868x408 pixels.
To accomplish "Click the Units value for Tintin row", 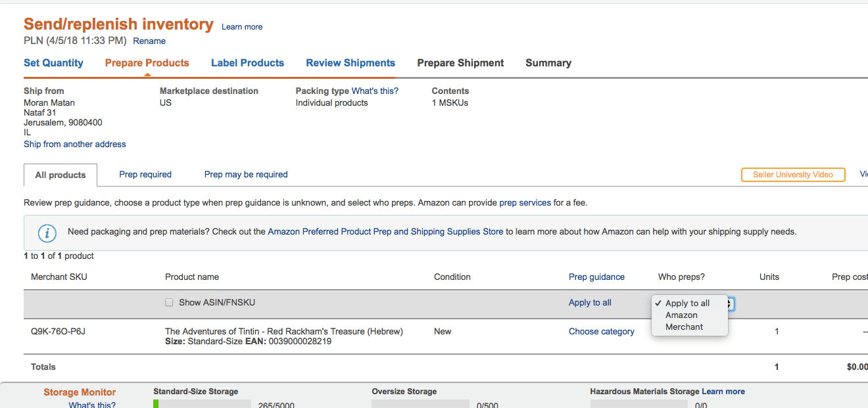I will click(x=777, y=332).
